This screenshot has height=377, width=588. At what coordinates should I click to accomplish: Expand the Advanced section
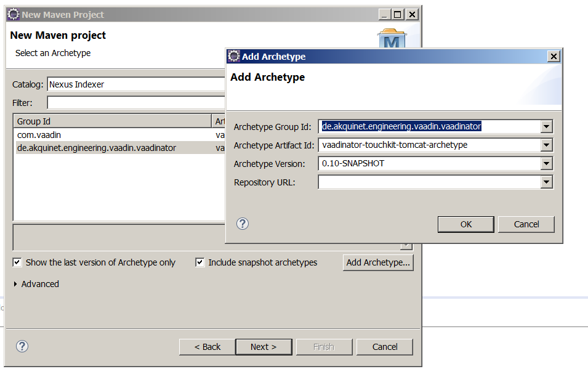pos(15,284)
